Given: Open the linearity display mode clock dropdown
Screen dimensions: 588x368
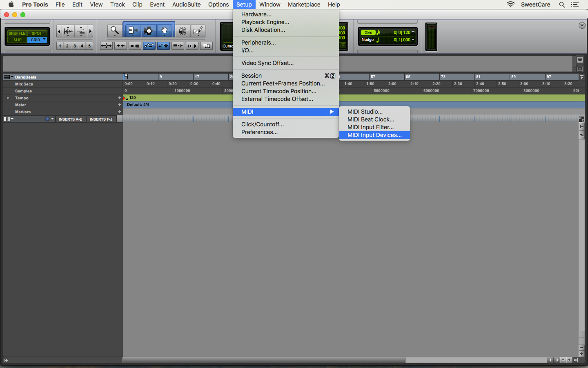Looking at the screenshot, I should pos(49,119).
